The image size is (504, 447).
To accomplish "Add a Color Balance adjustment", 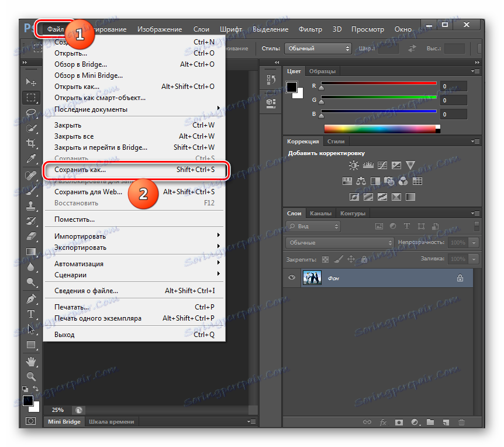I will click(x=361, y=181).
